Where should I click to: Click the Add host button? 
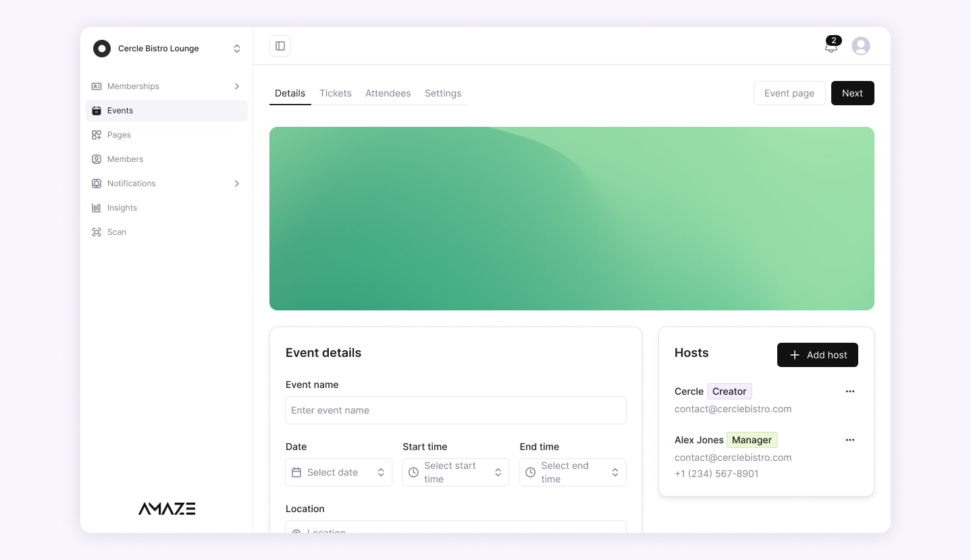tap(818, 355)
